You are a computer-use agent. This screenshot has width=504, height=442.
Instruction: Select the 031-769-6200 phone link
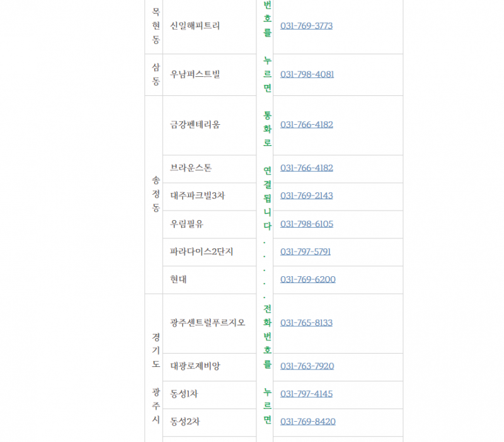pyautogui.click(x=308, y=279)
